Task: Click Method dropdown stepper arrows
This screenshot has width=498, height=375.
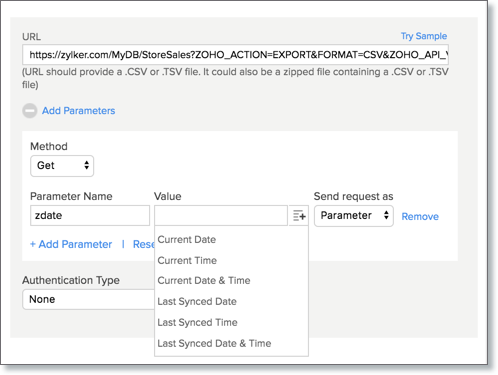Action: pos(87,165)
